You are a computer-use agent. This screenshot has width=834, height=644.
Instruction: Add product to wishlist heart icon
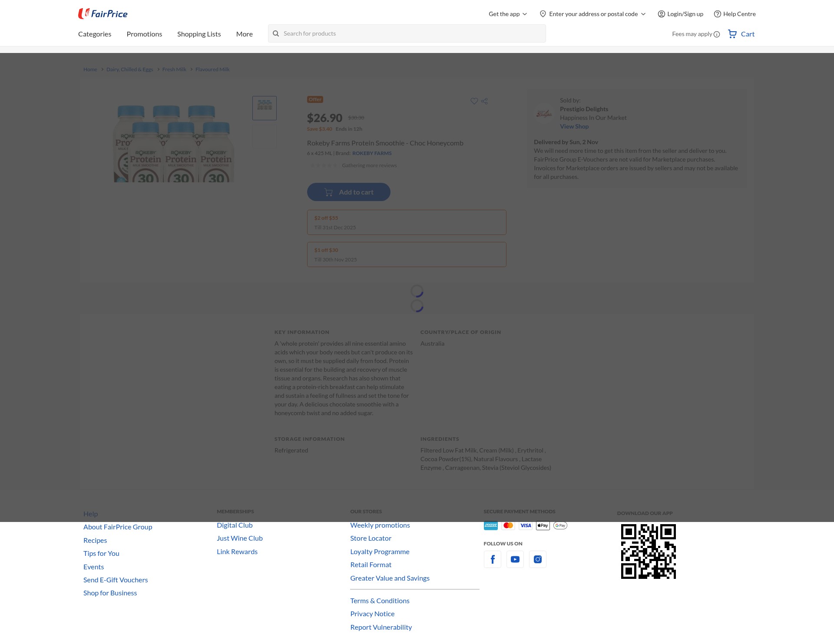click(x=474, y=101)
